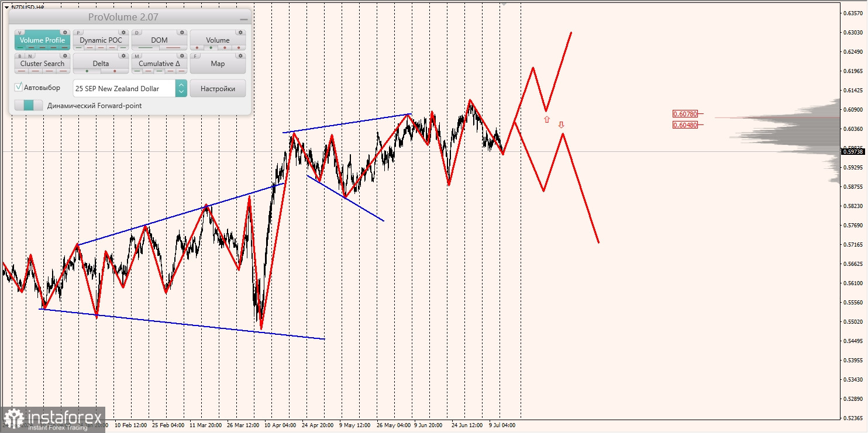The image size is (868, 433).
Task: Click the 0.52365 price axis value
Action: pyautogui.click(x=853, y=418)
